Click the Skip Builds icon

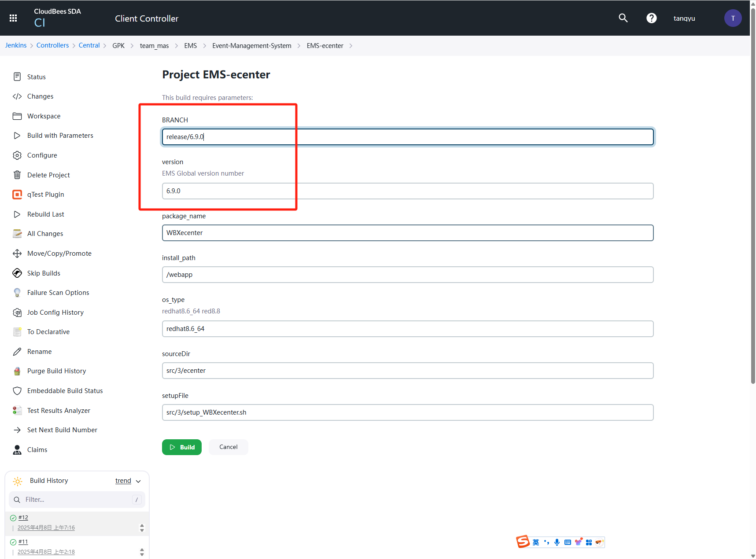(x=17, y=273)
